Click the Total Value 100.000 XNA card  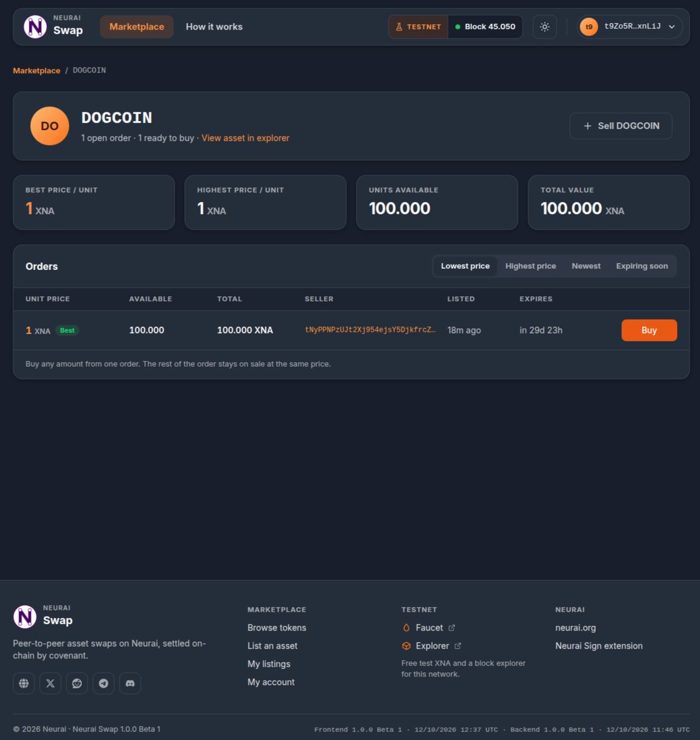[x=609, y=202]
